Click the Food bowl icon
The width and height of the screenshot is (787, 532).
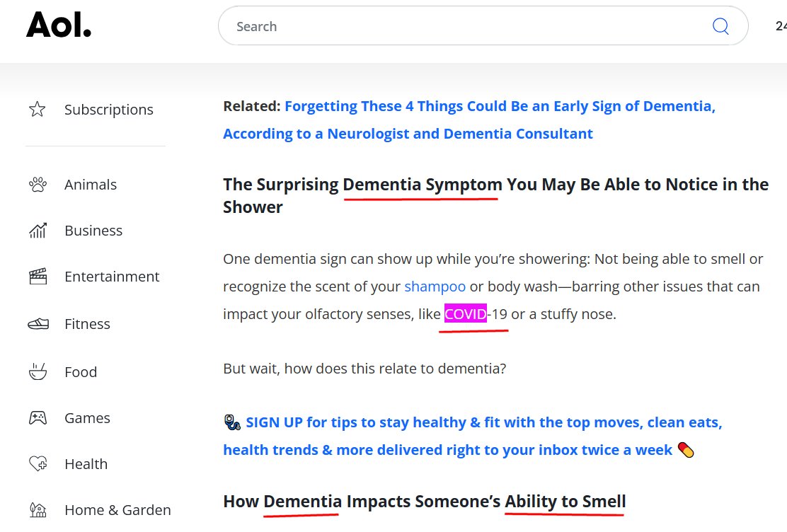coord(38,371)
